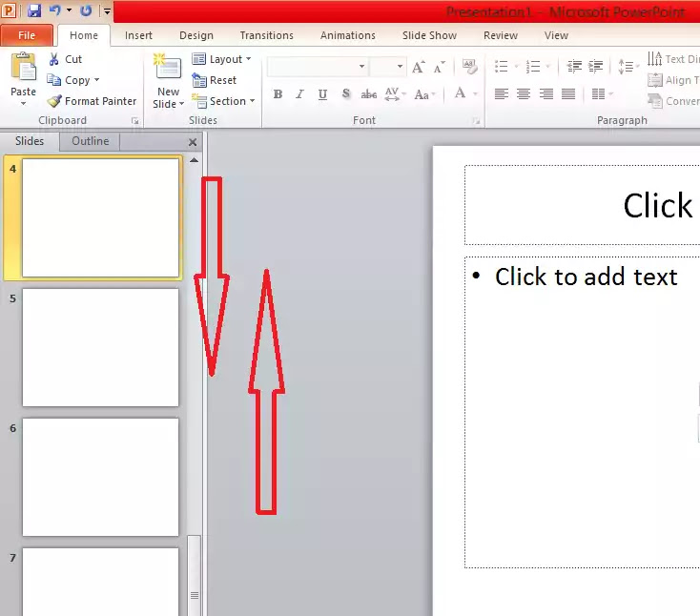Select slide 4 thumbnail
Screen dimensions: 700x616
pos(100,217)
